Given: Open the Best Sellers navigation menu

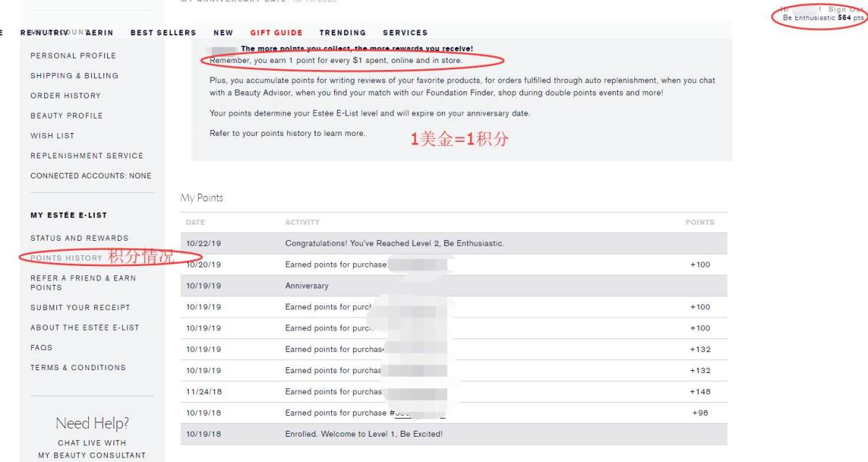Looking at the screenshot, I should pyautogui.click(x=163, y=33).
